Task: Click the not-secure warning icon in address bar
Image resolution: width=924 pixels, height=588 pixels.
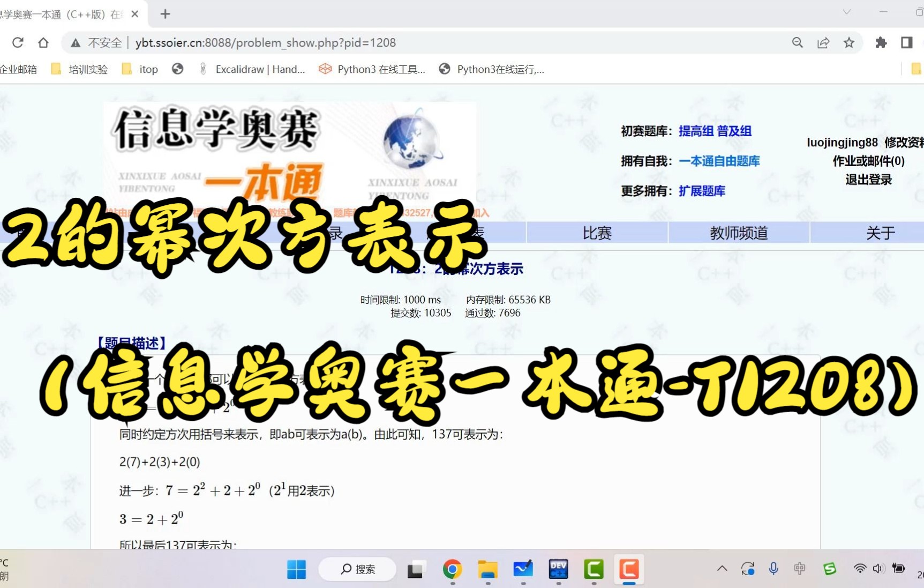Action: coord(76,43)
